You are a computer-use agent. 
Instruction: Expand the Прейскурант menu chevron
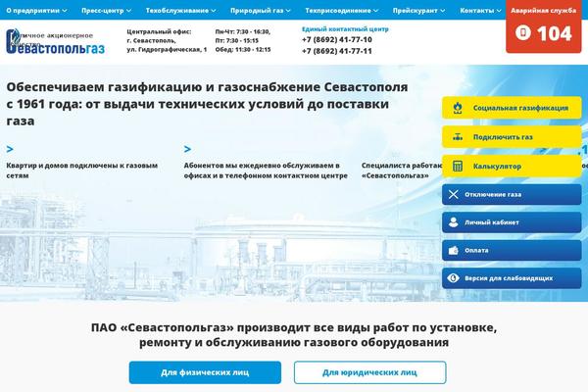click(443, 11)
